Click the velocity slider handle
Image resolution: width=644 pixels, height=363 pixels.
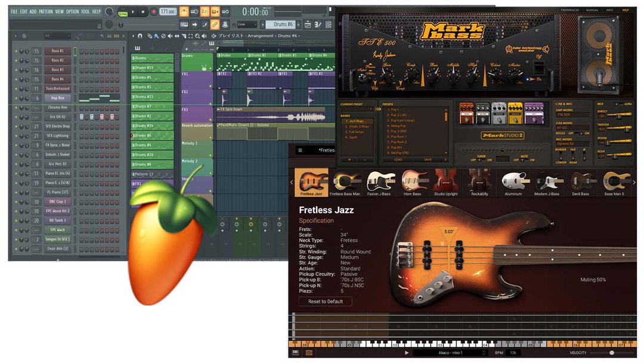tap(611, 353)
